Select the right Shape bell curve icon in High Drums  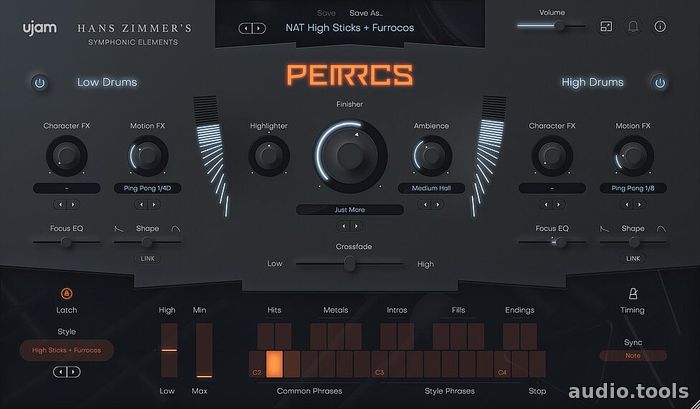661,229
